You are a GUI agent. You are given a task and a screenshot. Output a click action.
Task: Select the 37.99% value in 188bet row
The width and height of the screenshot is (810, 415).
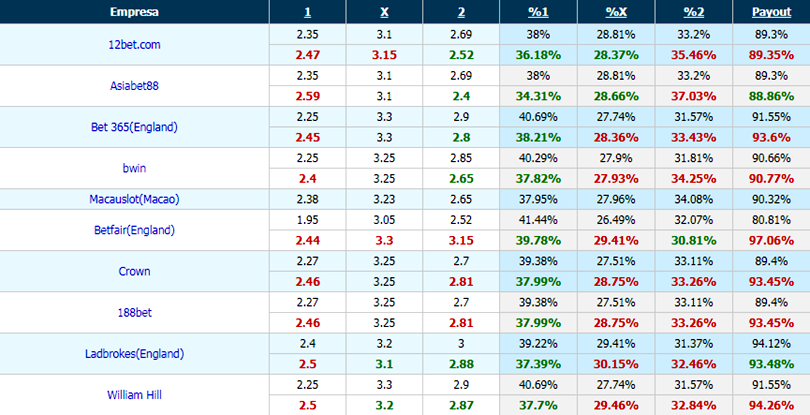(x=538, y=323)
